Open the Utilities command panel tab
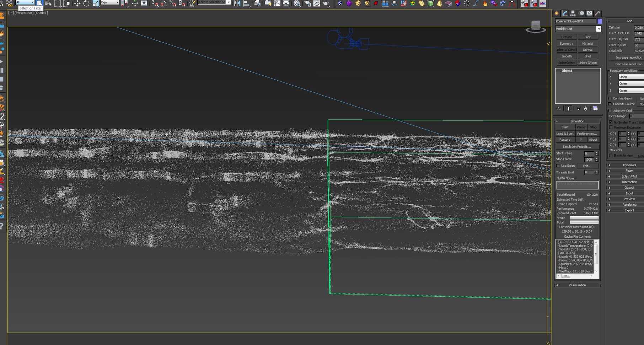 597,13
